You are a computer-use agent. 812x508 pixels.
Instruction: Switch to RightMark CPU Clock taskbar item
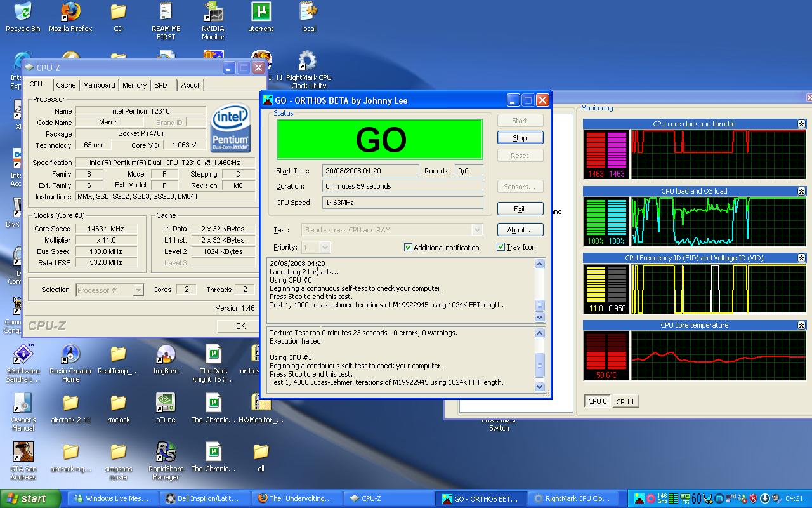click(x=573, y=498)
